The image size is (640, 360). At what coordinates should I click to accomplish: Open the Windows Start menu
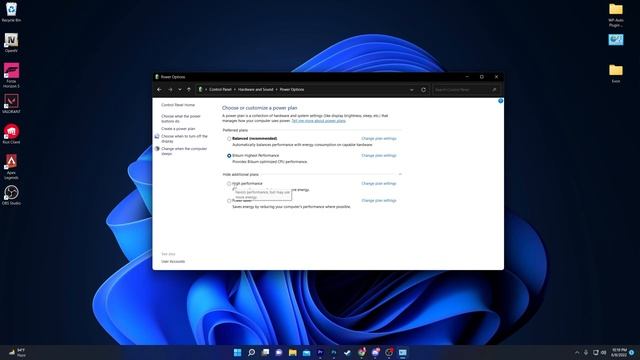238,352
